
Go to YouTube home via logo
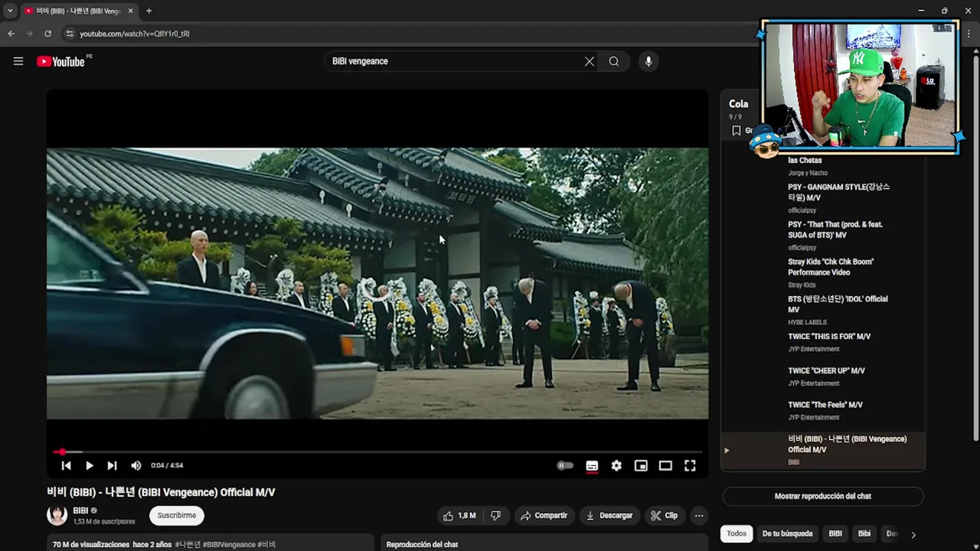pyautogui.click(x=60, y=61)
